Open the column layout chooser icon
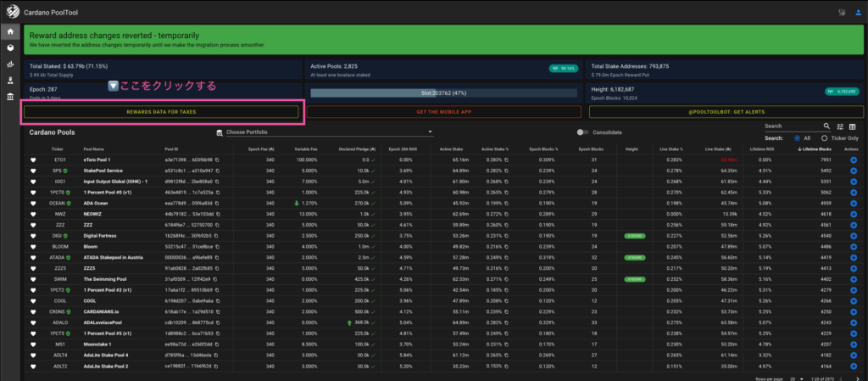 point(853,126)
